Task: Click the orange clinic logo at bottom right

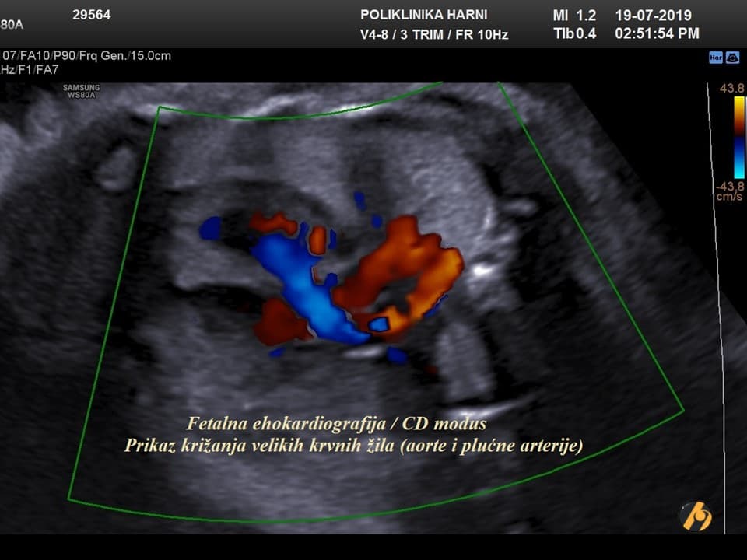Action: coord(695,515)
